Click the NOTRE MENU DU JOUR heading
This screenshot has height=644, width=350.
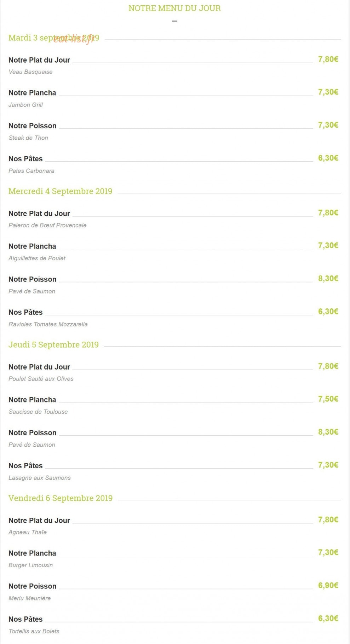pos(174,8)
